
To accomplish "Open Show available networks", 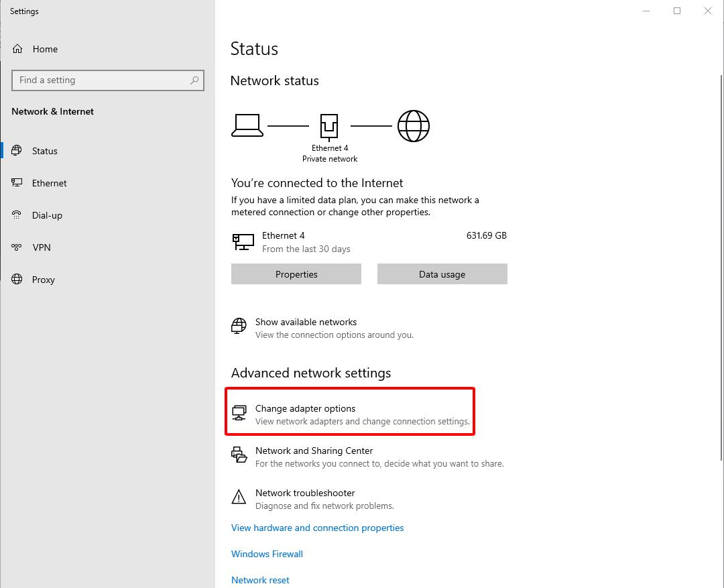I will point(322,328).
